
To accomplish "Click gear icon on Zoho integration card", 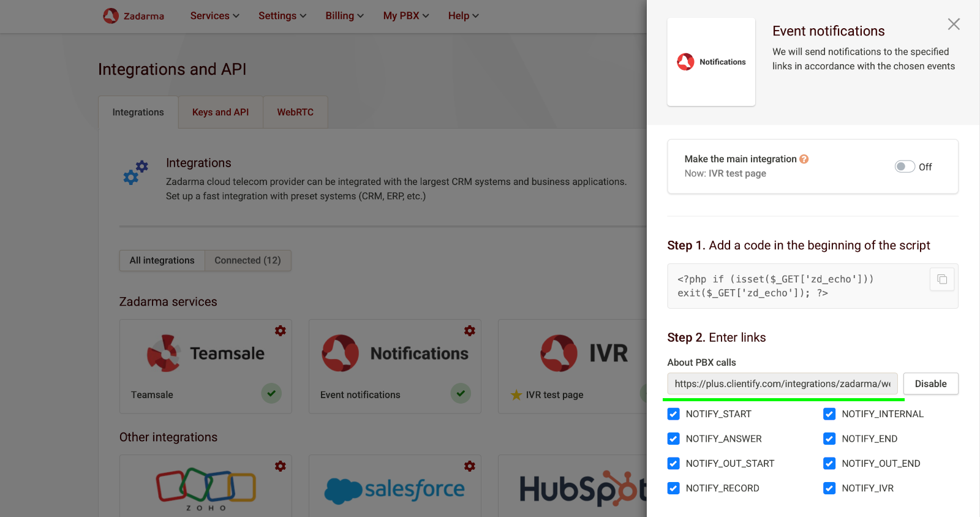I will [281, 466].
